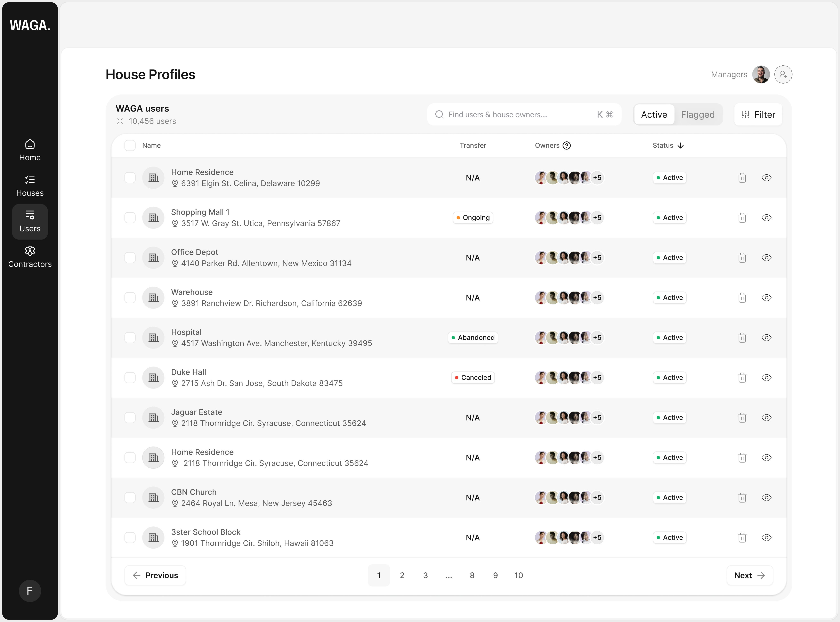Switch to the Flagged tab

point(698,114)
